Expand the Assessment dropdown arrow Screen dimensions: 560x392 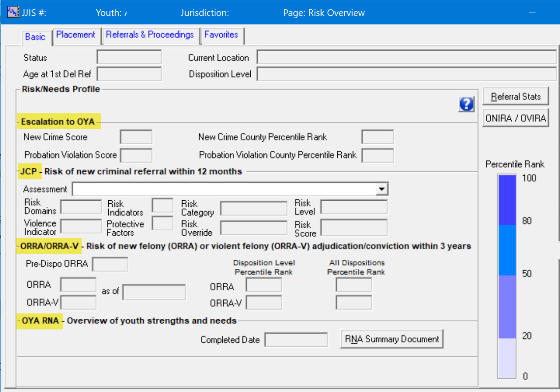tap(381, 189)
